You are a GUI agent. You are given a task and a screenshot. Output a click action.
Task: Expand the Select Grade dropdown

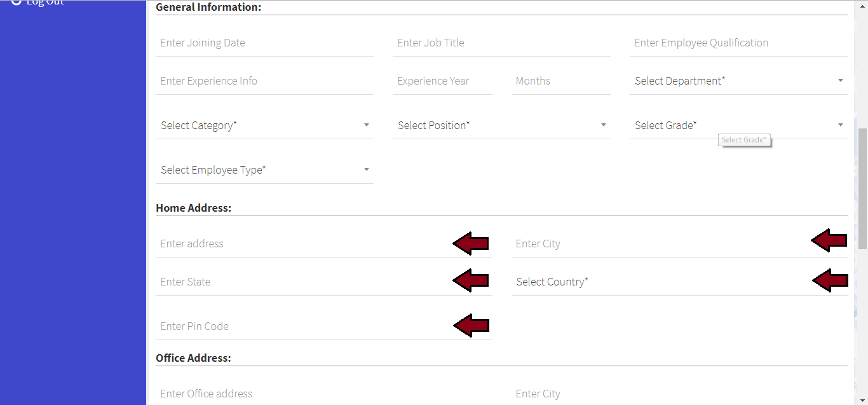tap(738, 126)
